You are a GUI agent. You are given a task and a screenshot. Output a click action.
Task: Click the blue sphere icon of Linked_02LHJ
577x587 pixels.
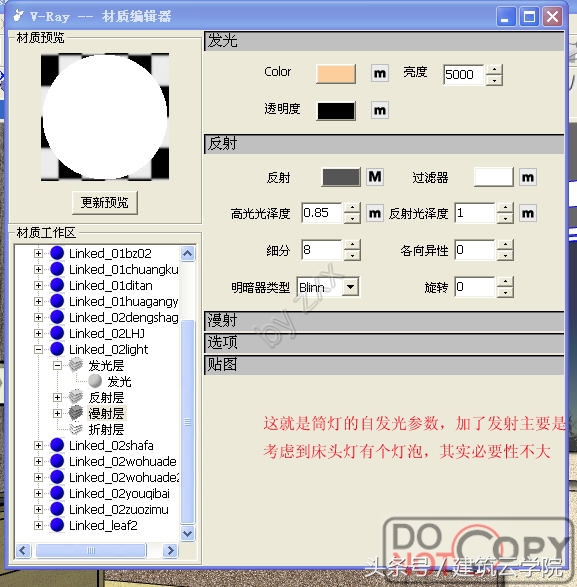57,333
